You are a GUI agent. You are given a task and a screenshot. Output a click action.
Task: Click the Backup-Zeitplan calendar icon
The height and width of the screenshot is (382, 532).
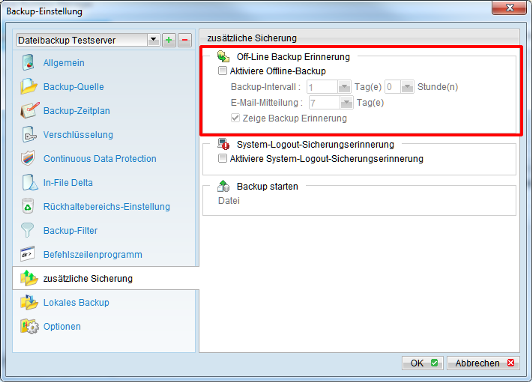[x=30, y=111]
